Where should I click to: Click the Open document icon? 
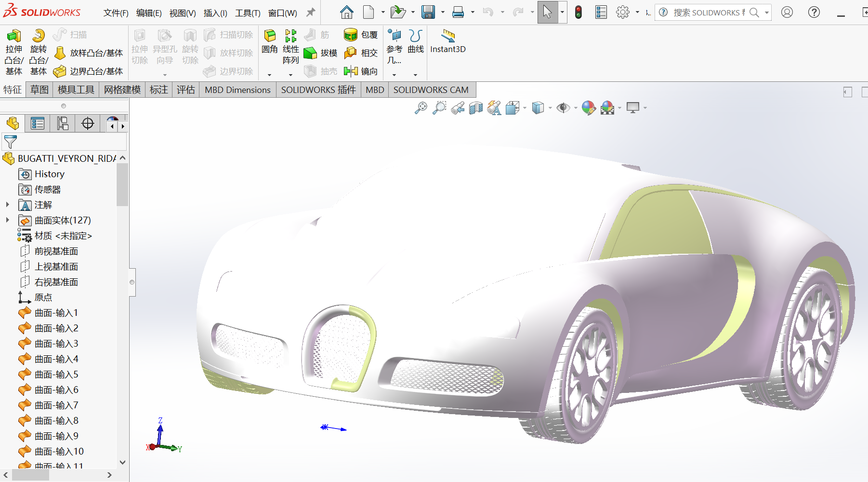[x=398, y=13]
